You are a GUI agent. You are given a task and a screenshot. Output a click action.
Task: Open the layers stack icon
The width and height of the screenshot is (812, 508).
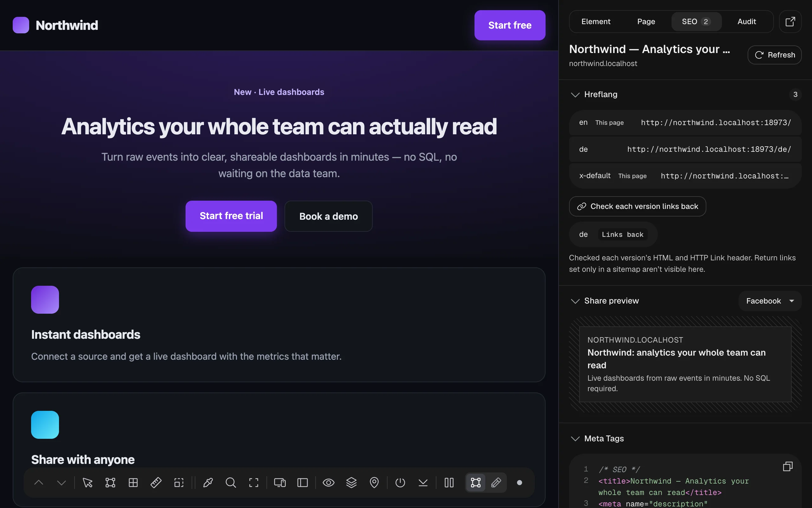(x=351, y=483)
